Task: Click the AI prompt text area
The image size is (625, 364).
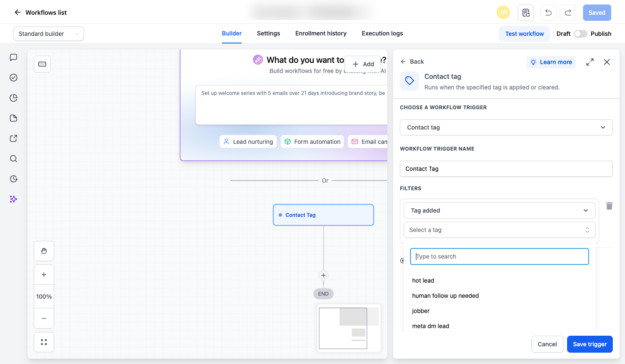Action: pyautogui.click(x=292, y=105)
